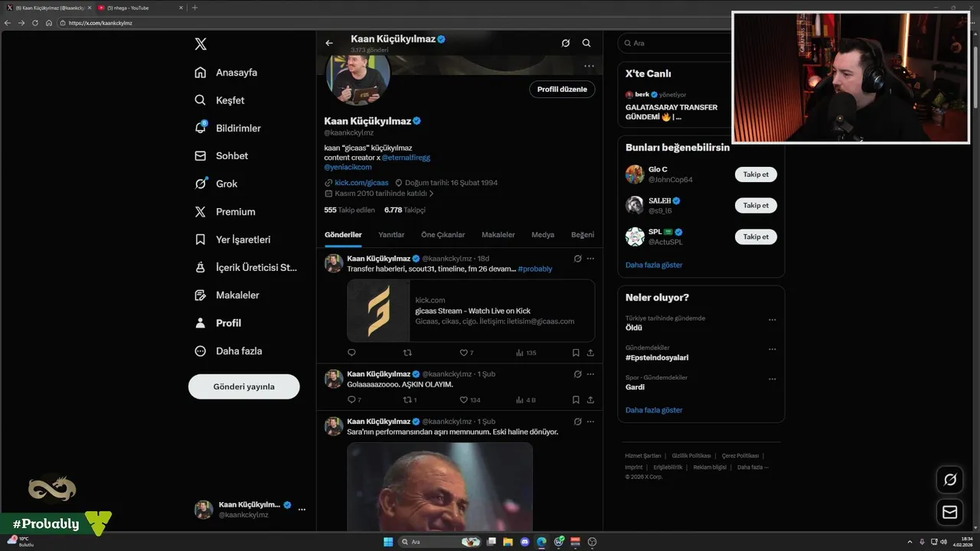Follow Glo C with Takip et

(756, 174)
